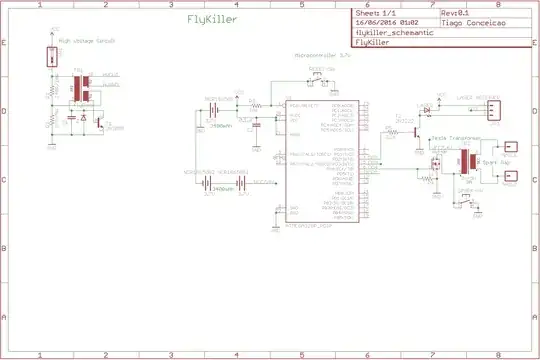Select the Tesla Transformer symbol
This screenshot has width=540, height=360.
(468, 162)
